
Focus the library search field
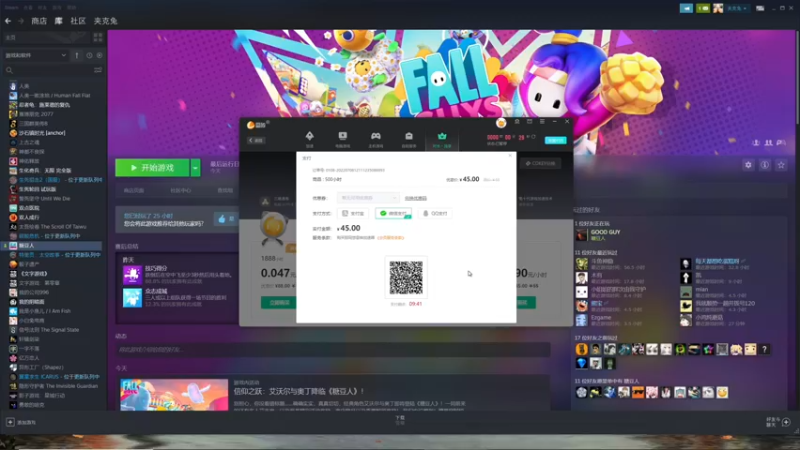pos(48,70)
